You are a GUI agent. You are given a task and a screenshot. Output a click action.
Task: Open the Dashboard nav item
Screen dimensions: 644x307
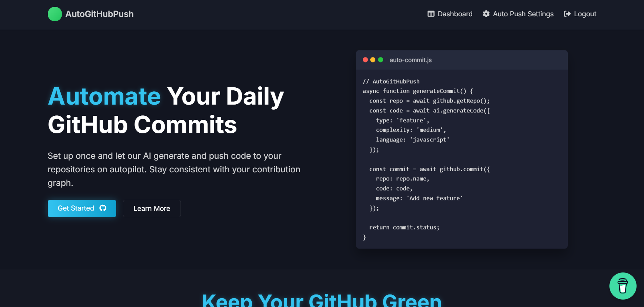455,14
